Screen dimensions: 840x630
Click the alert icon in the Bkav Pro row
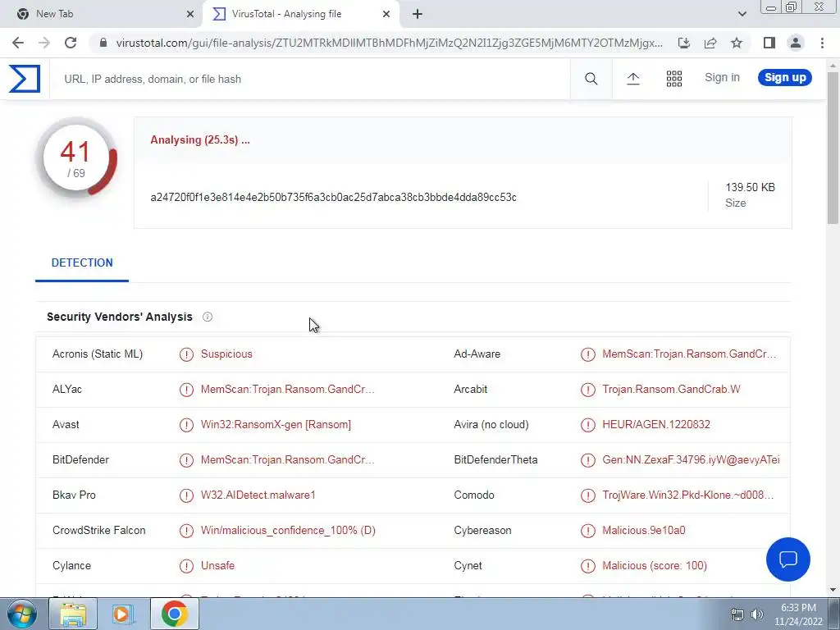pos(186,495)
